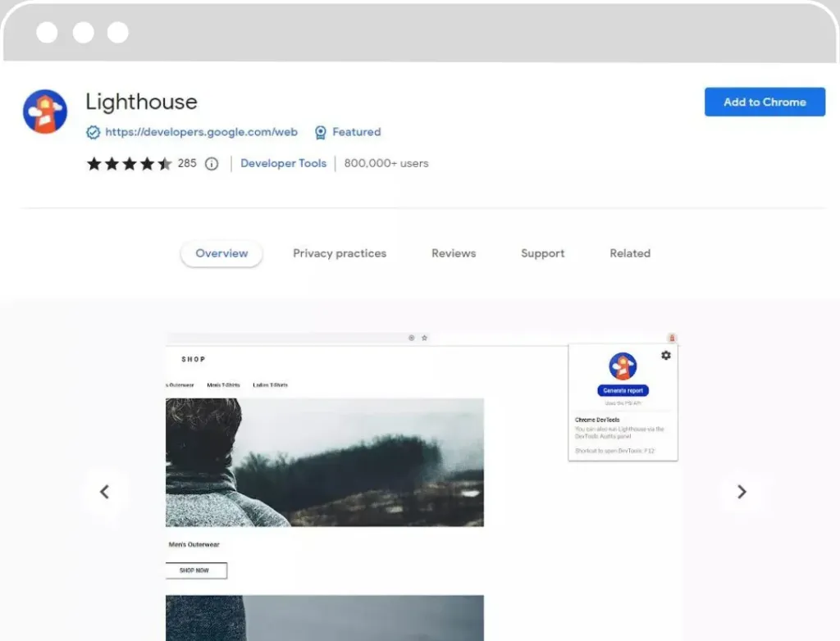
Task: Click the bookmark star icon in preview address bar
Action: point(424,338)
